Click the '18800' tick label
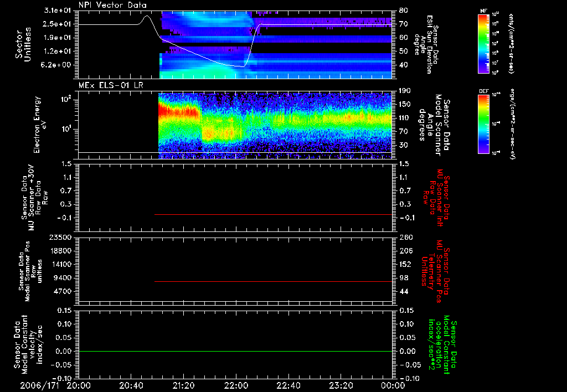The height and width of the screenshot is (392, 567). click(x=60, y=251)
